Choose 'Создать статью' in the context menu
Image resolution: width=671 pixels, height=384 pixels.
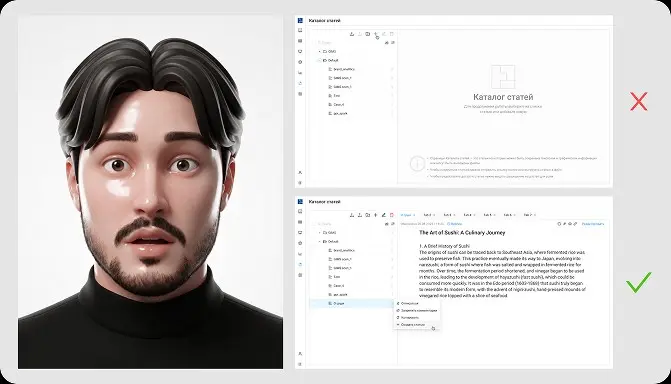[416, 325]
